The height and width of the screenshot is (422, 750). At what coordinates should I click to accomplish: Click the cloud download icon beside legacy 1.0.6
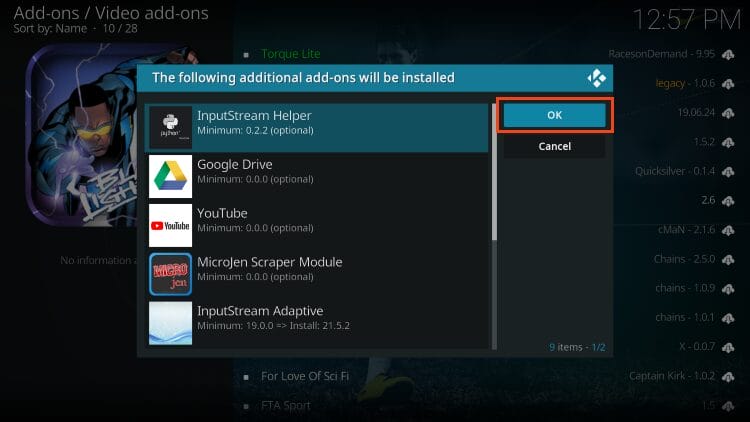pos(728,84)
